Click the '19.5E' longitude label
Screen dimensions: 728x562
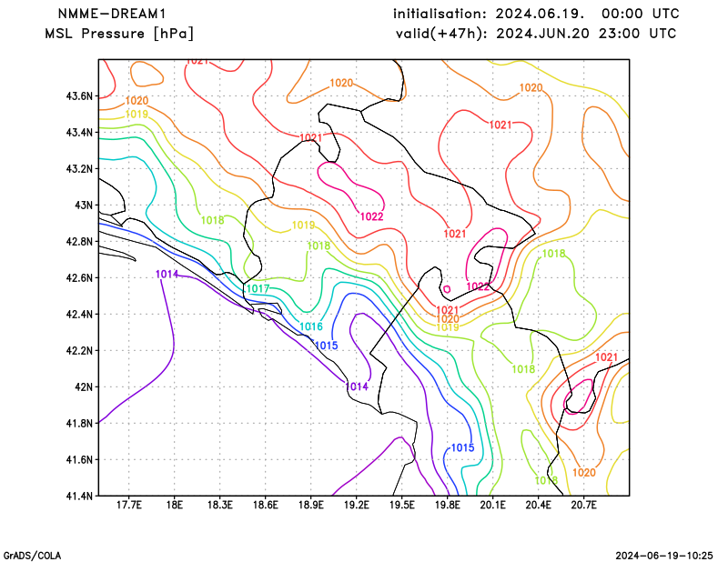tap(401, 505)
